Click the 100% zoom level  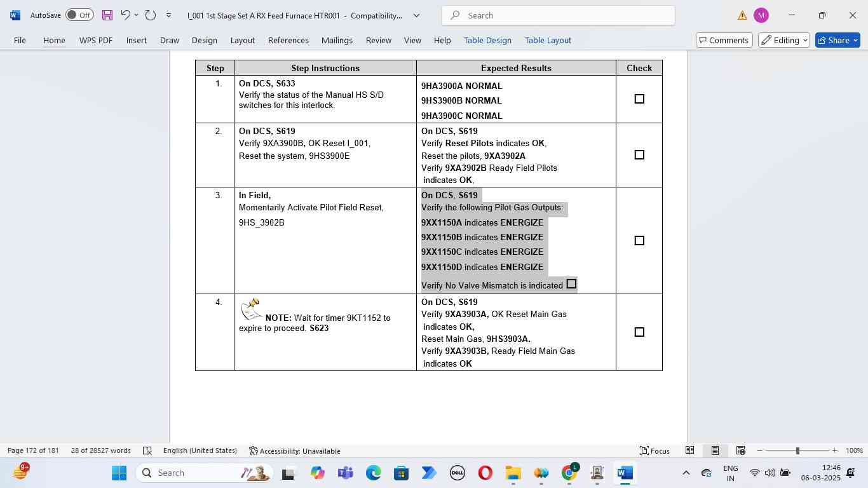[x=854, y=451]
